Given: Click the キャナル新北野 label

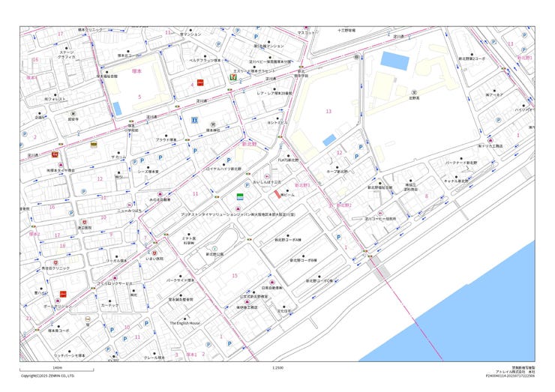Looking at the screenshot, I should (x=456, y=181).
